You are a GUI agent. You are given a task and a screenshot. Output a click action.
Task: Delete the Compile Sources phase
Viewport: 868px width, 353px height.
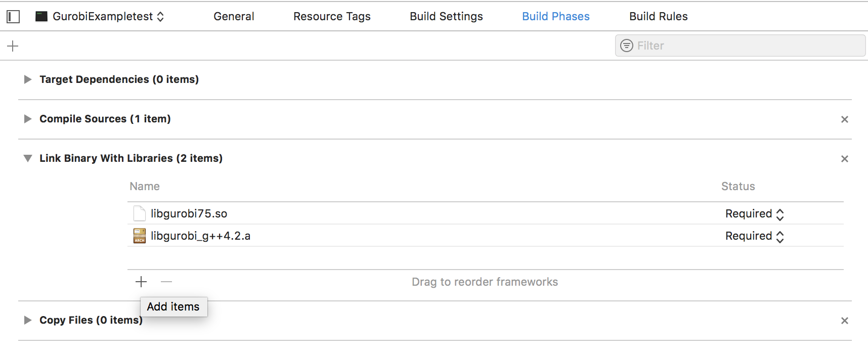844,119
